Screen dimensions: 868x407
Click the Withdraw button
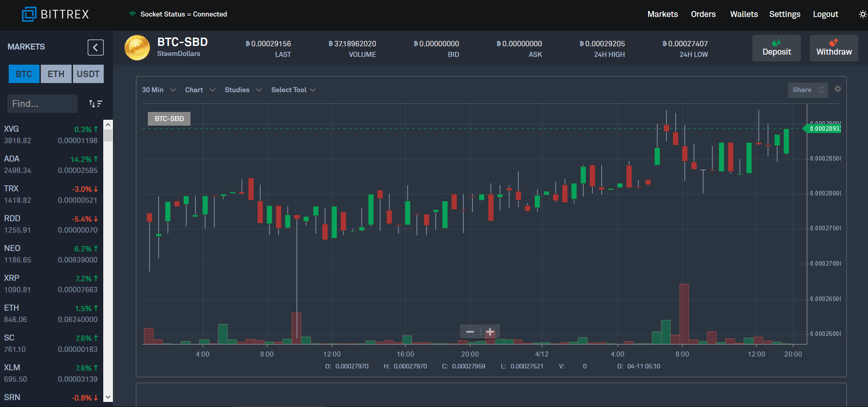coord(834,48)
